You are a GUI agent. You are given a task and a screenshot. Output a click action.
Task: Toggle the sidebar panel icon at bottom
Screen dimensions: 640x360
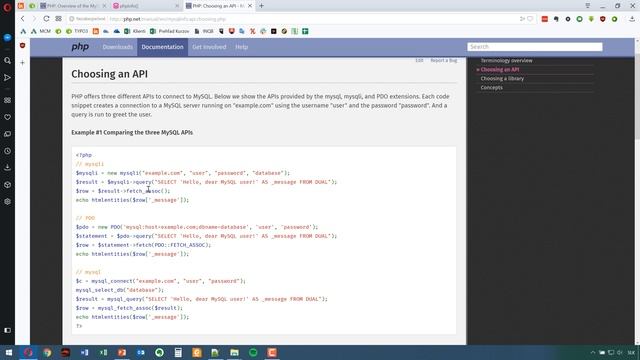point(7,330)
